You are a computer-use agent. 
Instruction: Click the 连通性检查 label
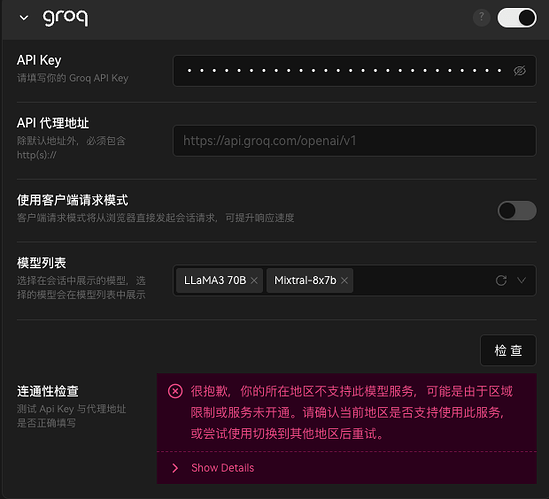click(x=48, y=391)
